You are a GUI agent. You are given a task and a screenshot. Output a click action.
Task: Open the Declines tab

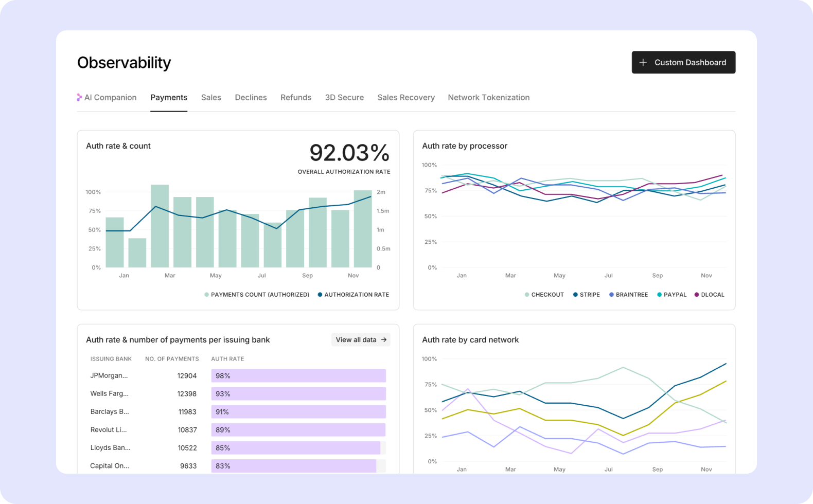pyautogui.click(x=251, y=98)
